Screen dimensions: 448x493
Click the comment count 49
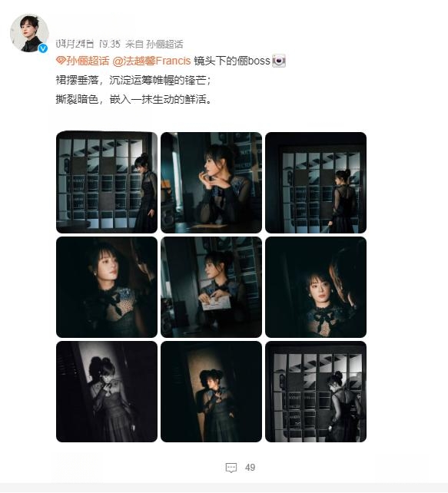250,467
